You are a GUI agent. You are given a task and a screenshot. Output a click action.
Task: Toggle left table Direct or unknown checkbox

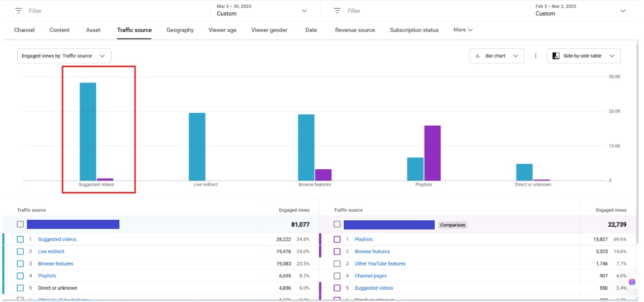(20, 288)
